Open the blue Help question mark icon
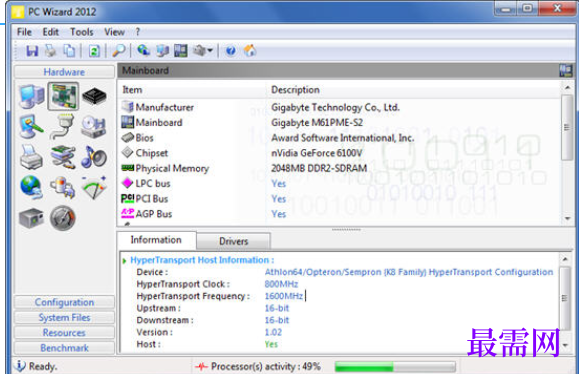 (x=231, y=51)
